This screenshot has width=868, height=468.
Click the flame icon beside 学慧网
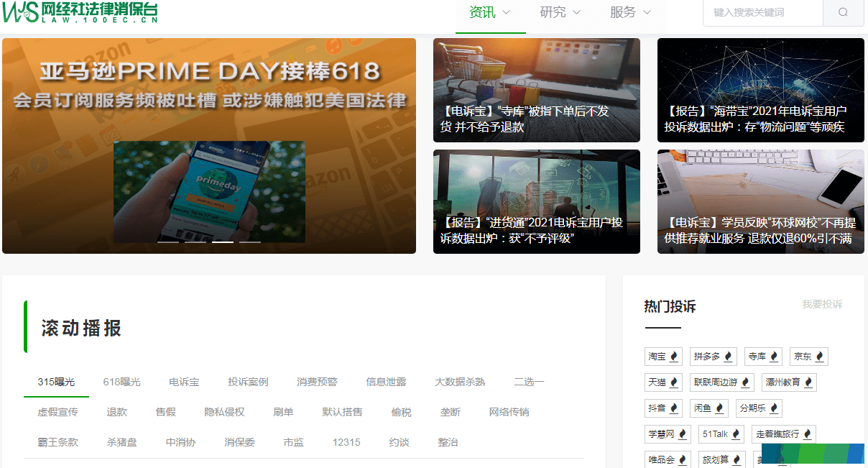(683, 434)
